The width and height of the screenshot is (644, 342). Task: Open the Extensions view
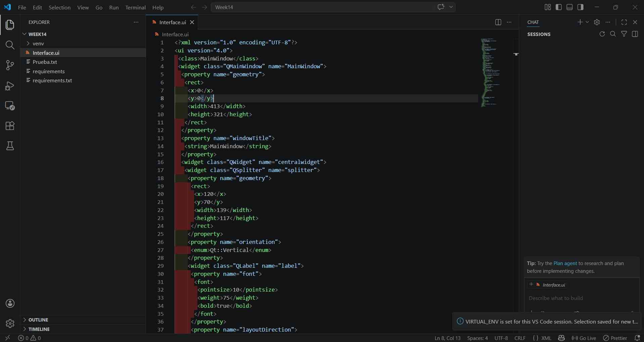pyautogui.click(x=10, y=126)
